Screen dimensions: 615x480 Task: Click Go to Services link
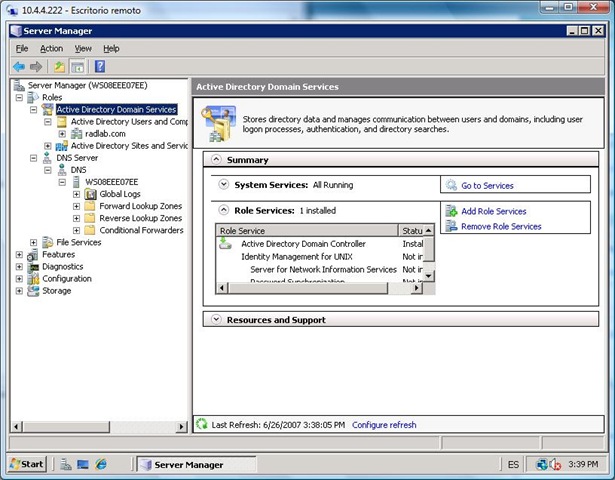pyautogui.click(x=487, y=185)
